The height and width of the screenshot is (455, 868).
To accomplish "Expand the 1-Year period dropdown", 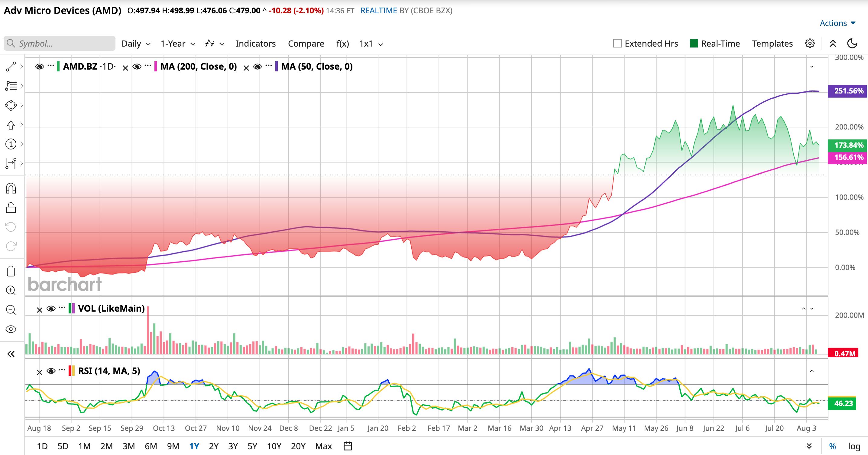I will [x=178, y=44].
